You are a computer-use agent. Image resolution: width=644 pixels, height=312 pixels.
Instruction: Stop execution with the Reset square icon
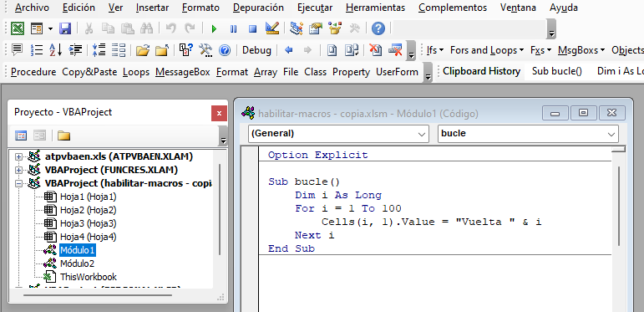click(253, 28)
